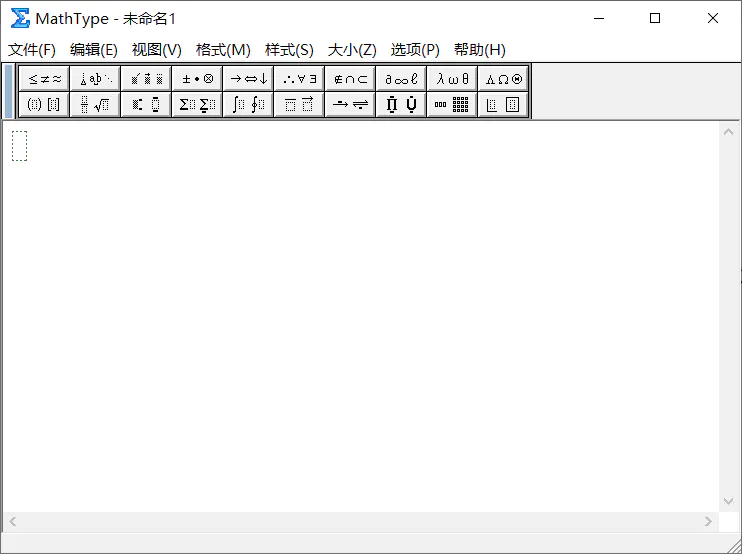Viewport: 742px width, 554px height.
Task: Close the MathType window
Action: point(713,18)
